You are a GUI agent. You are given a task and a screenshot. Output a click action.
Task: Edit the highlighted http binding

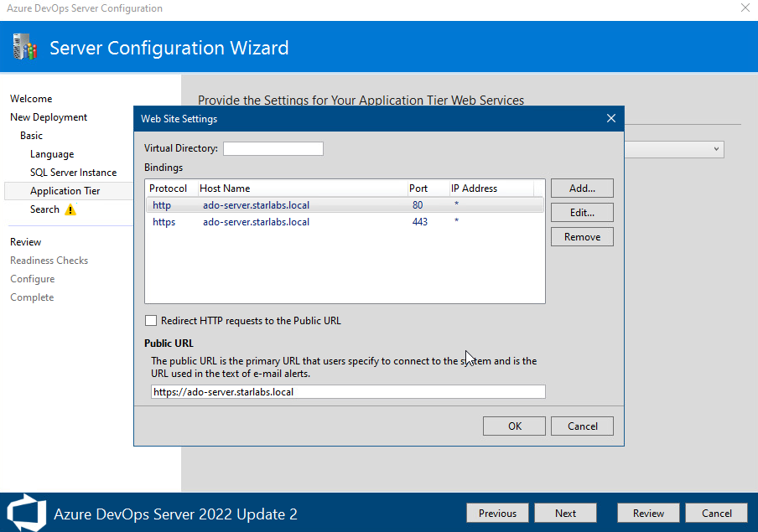point(581,212)
